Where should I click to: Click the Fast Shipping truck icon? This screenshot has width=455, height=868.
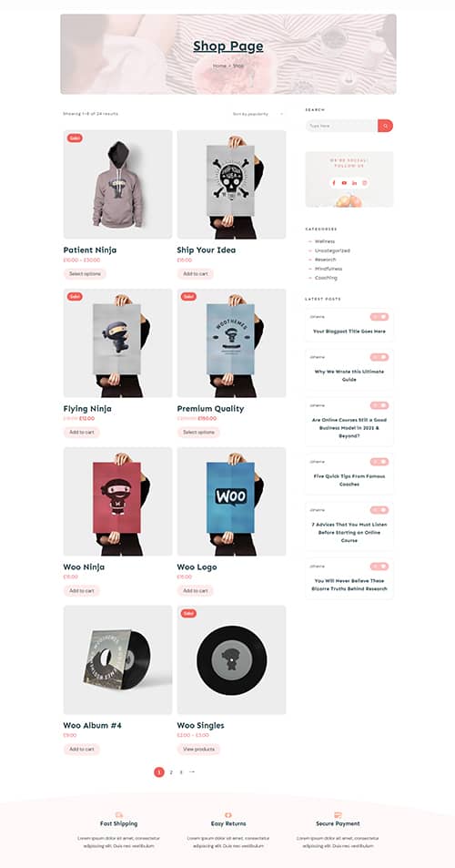[119, 814]
